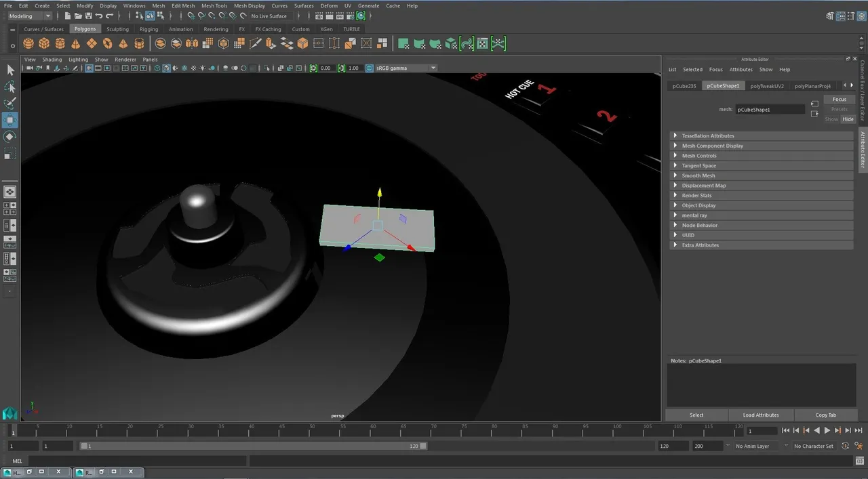
Task: Toggle the gamma control icon
Action: pos(342,68)
